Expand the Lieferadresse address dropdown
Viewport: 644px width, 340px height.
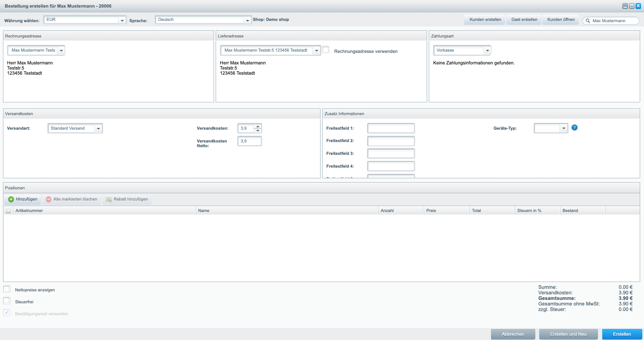tap(316, 50)
